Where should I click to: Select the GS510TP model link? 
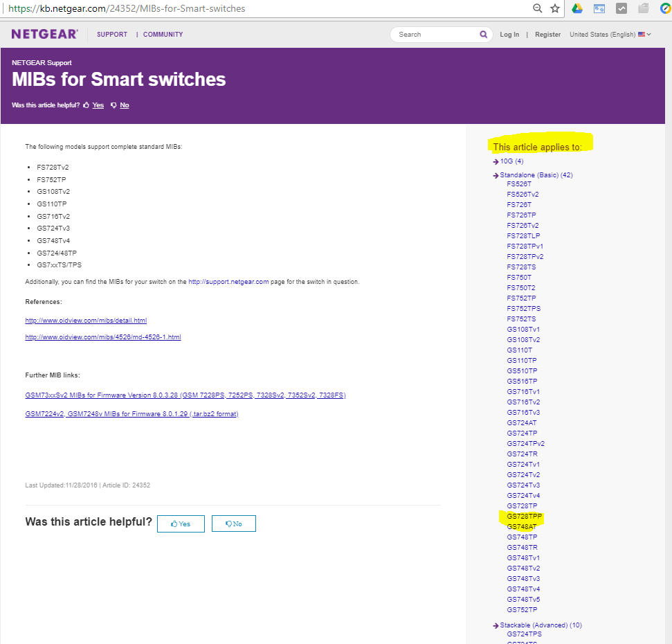(522, 371)
